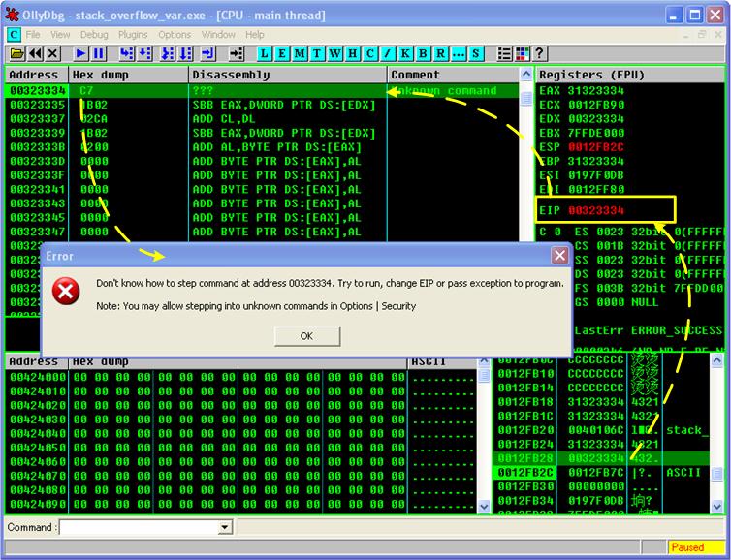This screenshot has height=560, width=731.
Task: Go to address toolbar icon
Action: [237, 53]
